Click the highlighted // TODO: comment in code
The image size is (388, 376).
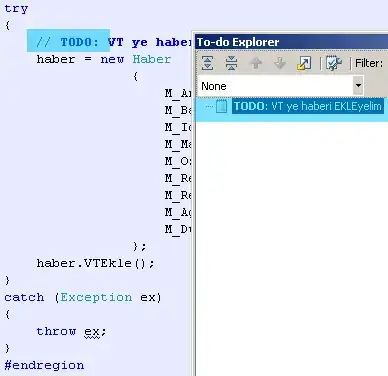coord(68,42)
